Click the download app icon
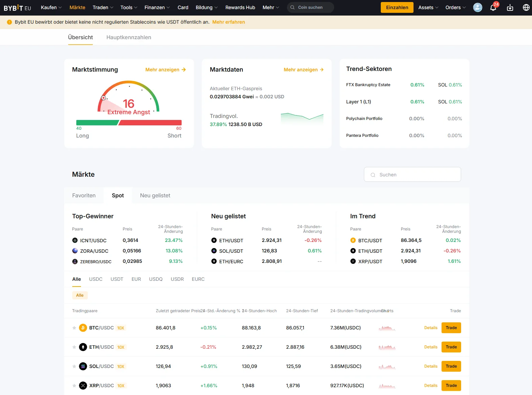 [510, 7]
